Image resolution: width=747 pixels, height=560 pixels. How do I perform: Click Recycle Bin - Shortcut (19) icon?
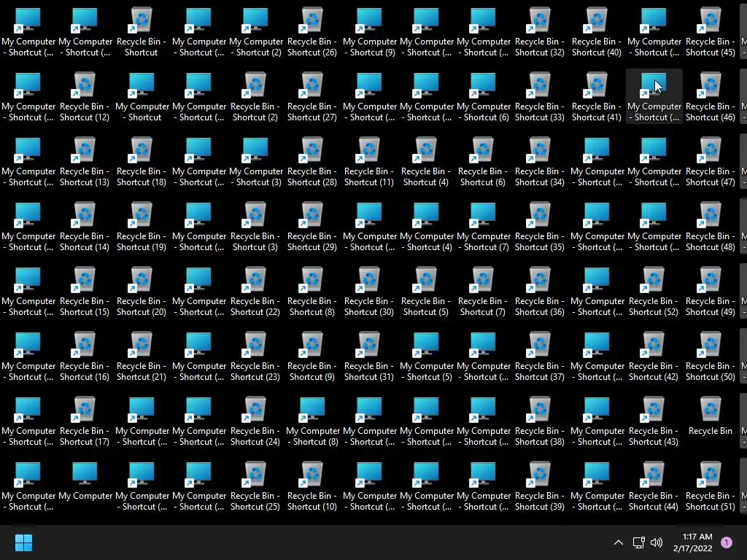pyautogui.click(x=142, y=226)
